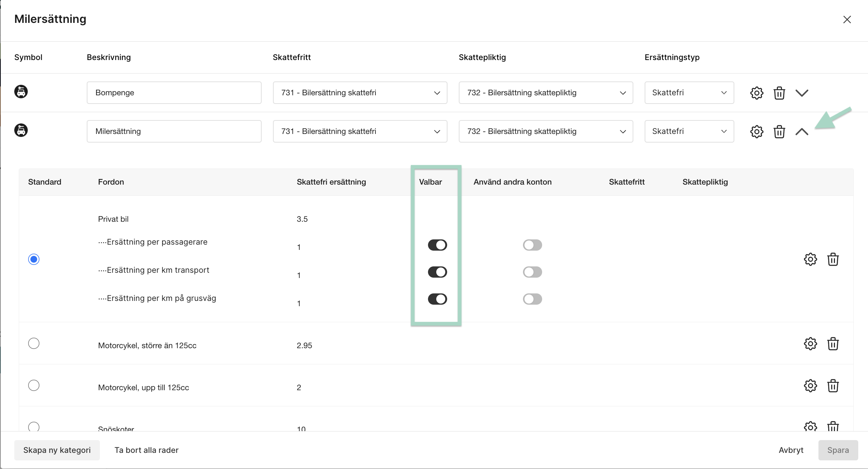868x469 pixels.
Task: Set Motorcykel större än 125cc as standard
Action: (x=34, y=343)
